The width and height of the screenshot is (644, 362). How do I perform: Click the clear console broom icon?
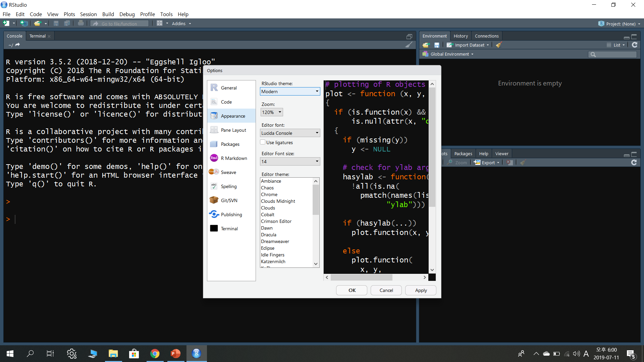coord(409,45)
